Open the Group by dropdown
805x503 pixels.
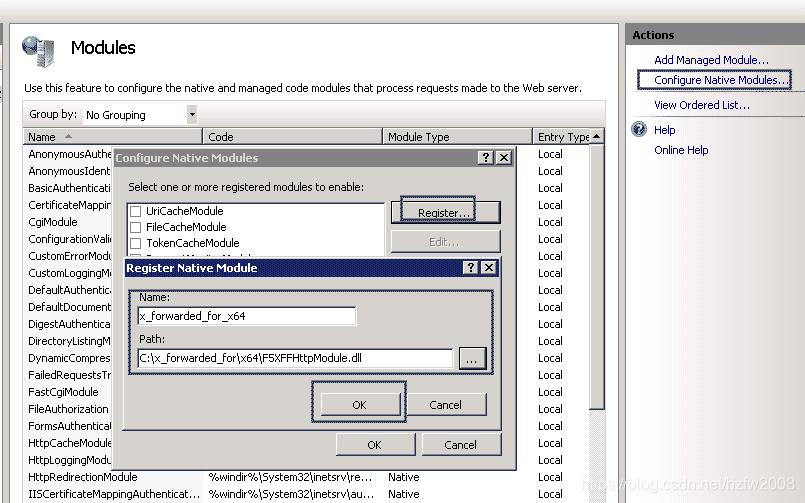pos(192,115)
